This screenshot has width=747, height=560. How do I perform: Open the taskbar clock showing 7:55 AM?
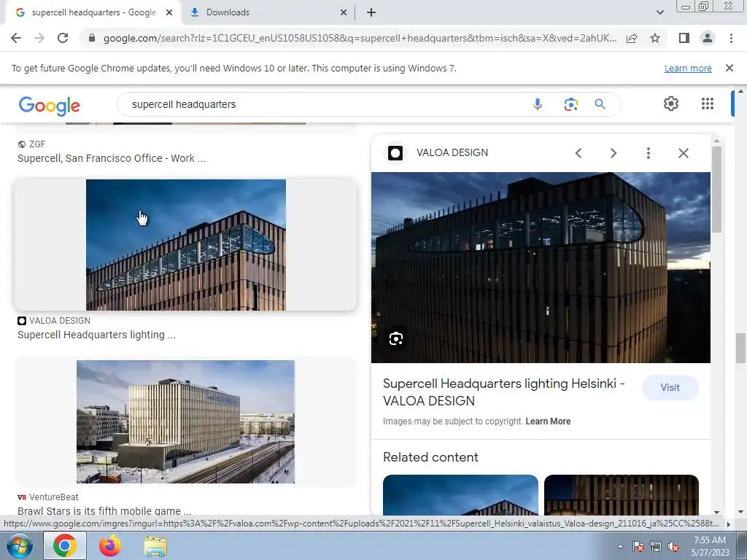tap(710, 545)
